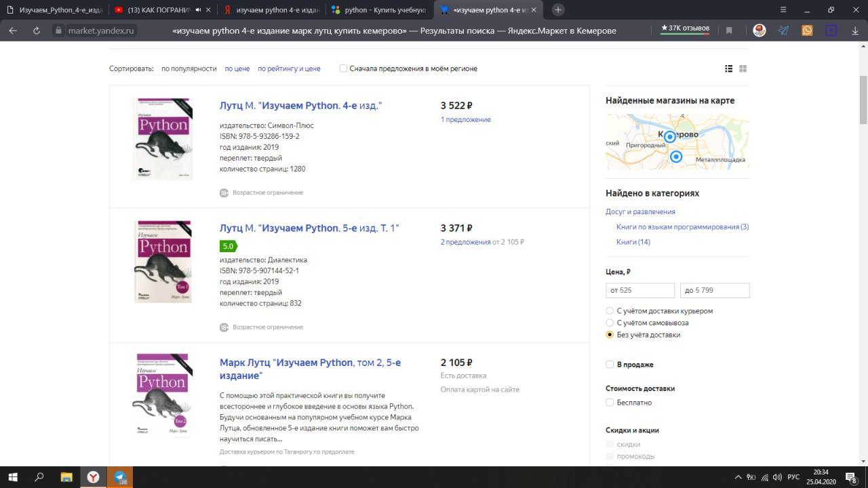This screenshot has width=868, height=488.
Task: Click the Yandex Browser taskbar icon
Action: pos(93,477)
